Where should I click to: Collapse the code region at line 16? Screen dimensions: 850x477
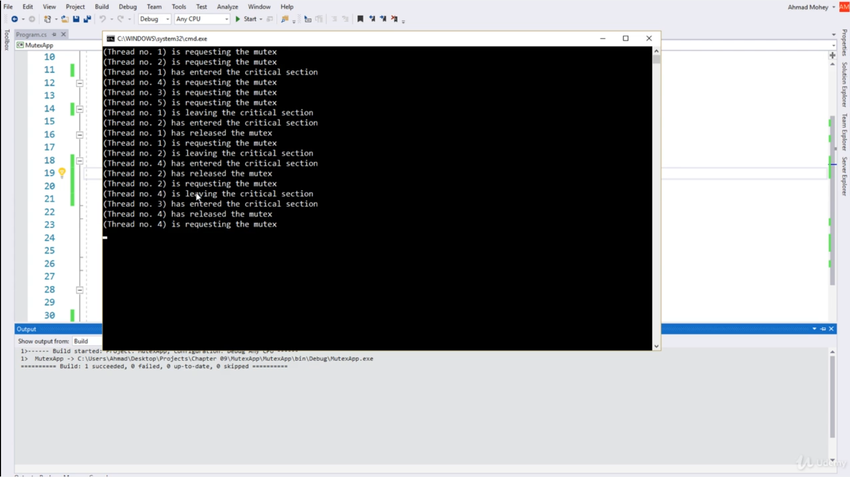click(x=80, y=134)
